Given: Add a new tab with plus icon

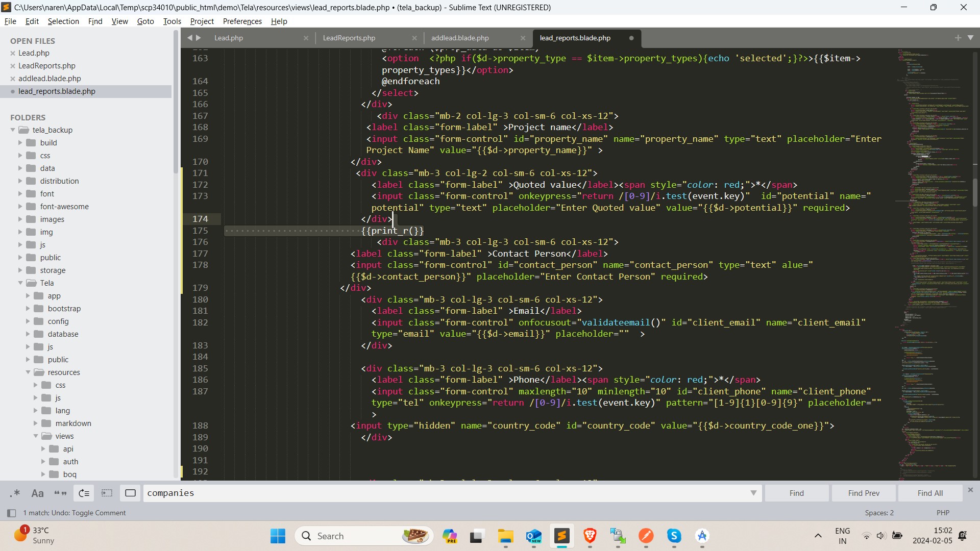Looking at the screenshot, I should 958,38.
